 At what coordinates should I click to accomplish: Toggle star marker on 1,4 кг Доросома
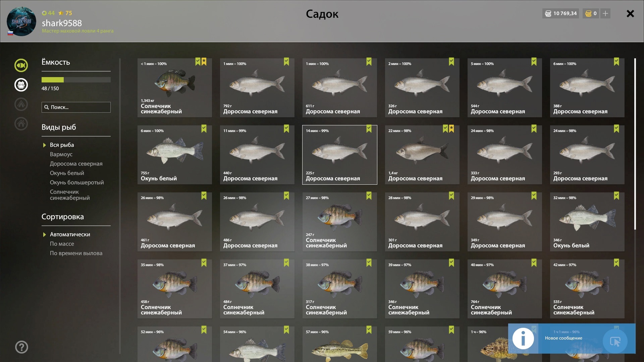(x=451, y=129)
